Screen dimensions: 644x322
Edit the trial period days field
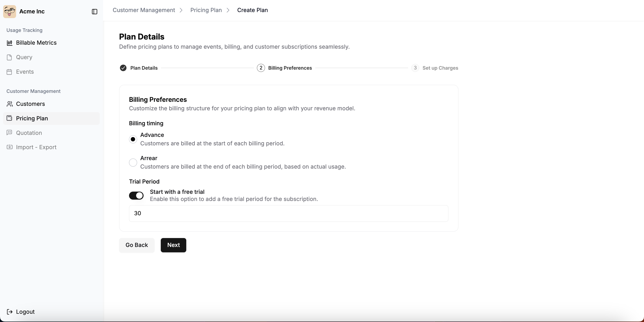point(288,213)
